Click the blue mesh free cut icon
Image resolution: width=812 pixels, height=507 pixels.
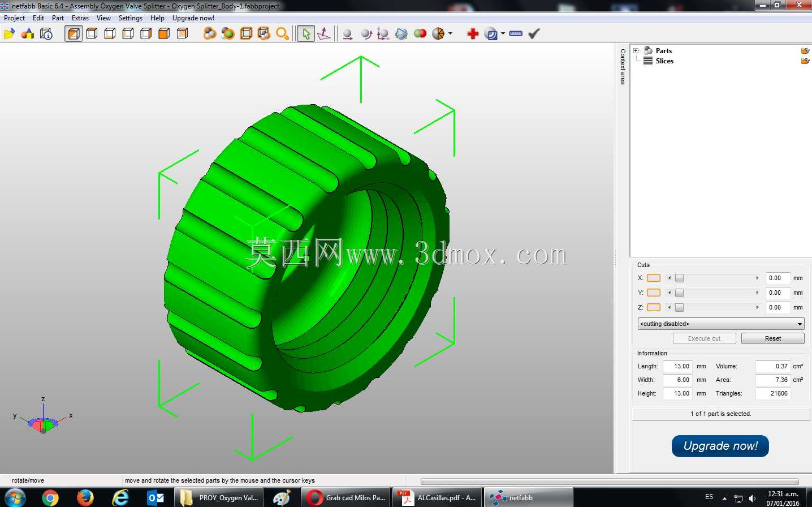pos(401,34)
